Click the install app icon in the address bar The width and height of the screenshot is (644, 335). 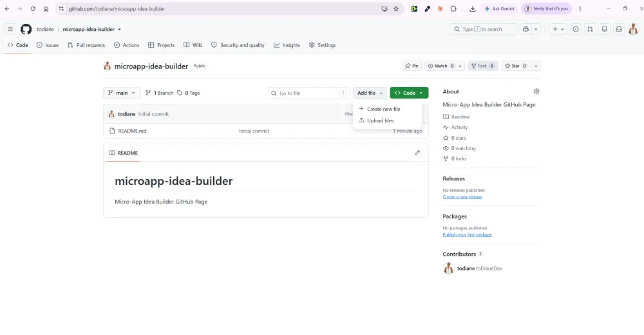(x=384, y=8)
